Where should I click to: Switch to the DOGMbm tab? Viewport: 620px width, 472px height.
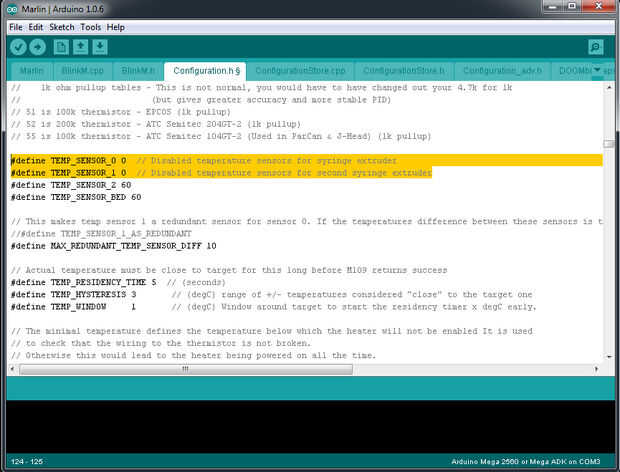(x=575, y=71)
